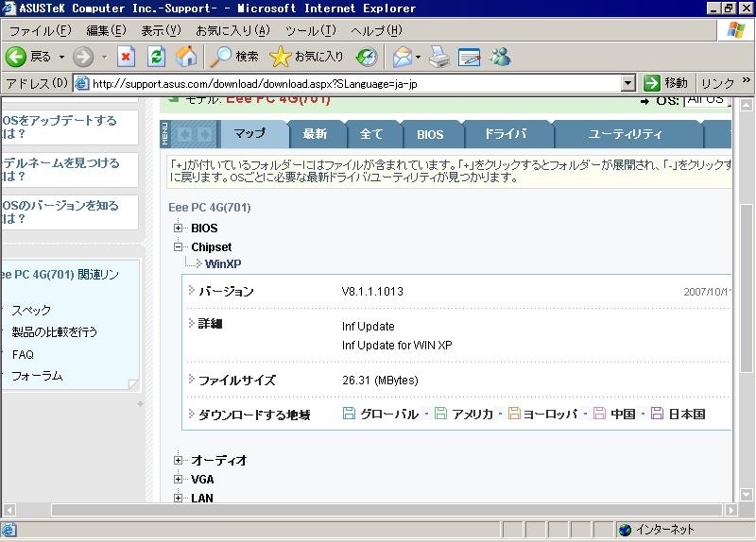Expand the BIOS tree folder
The height and width of the screenshot is (542, 756).
click(178, 228)
